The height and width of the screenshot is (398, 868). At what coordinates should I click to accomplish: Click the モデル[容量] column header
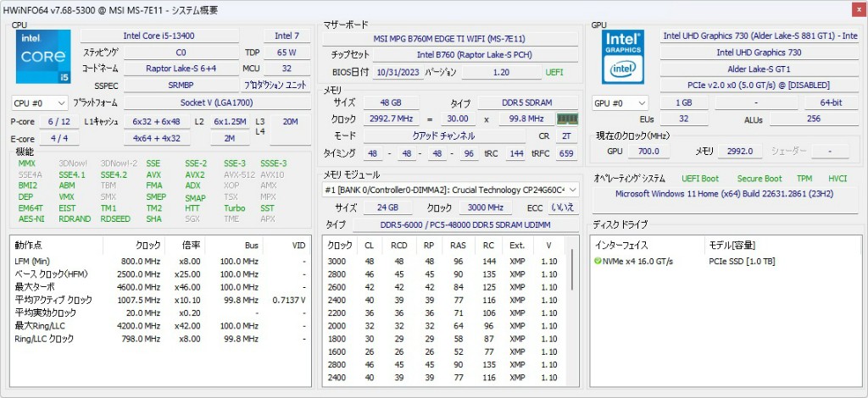tap(738, 245)
